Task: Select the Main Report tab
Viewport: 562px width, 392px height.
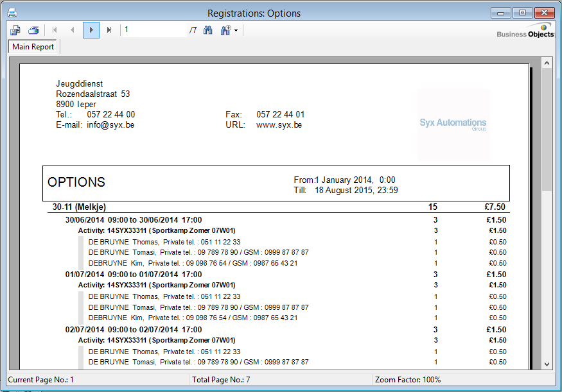Action: coord(33,47)
